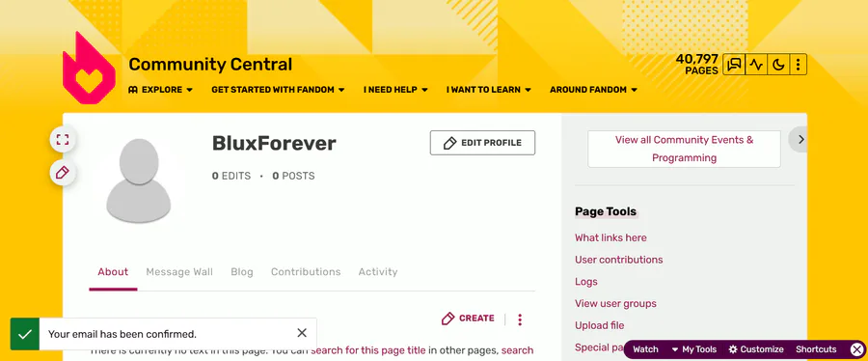Image resolution: width=868 pixels, height=361 pixels.
Task: Collapse the right rail with the chevron
Action: (800, 140)
